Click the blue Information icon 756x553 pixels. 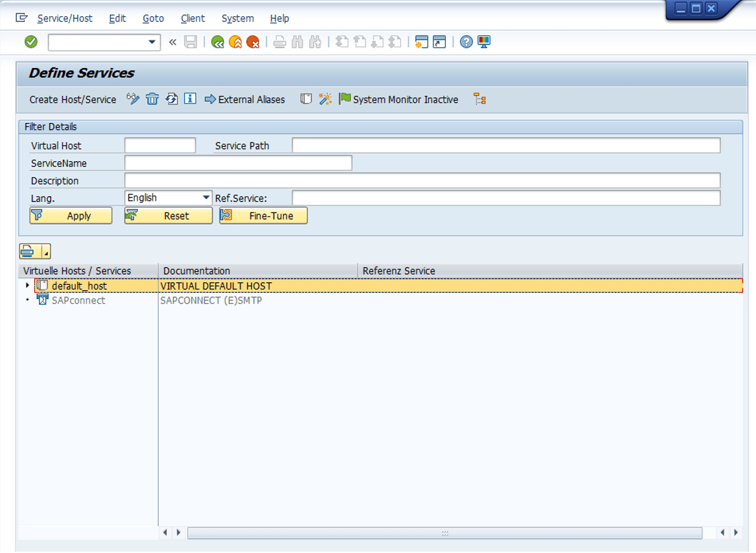tap(190, 99)
